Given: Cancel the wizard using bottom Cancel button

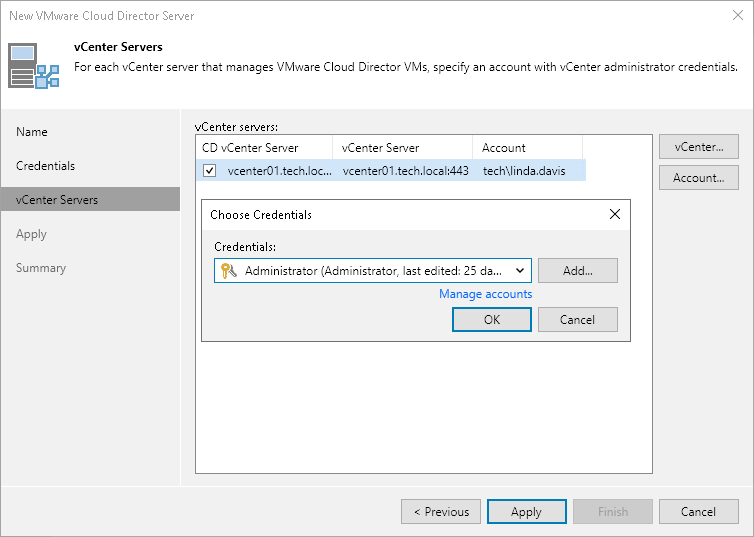Looking at the screenshot, I should tap(699, 512).
